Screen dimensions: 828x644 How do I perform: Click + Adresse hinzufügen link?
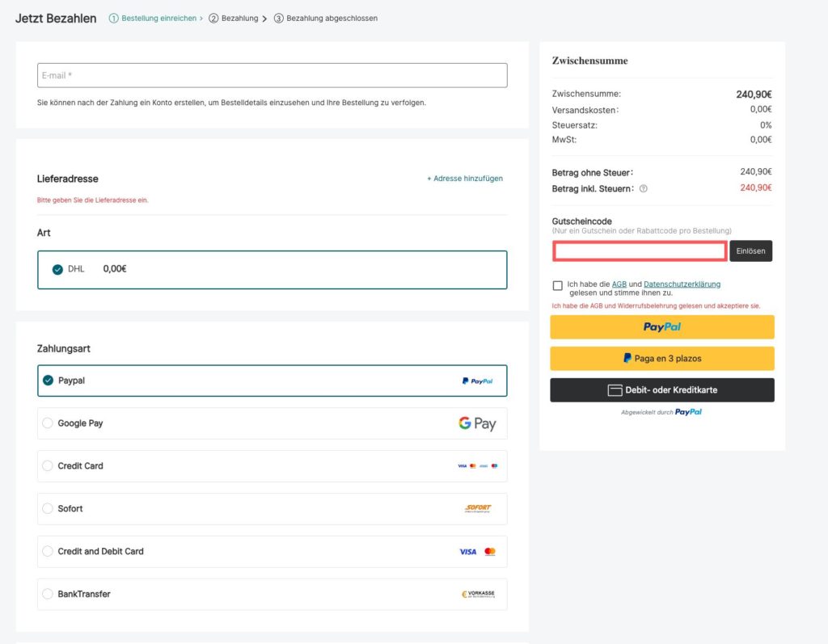click(x=465, y=179)
